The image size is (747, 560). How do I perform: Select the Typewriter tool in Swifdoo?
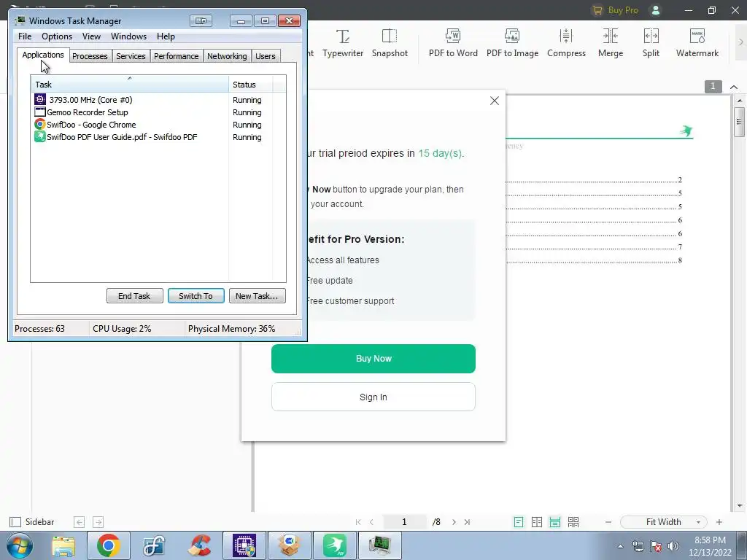point(343,43)
